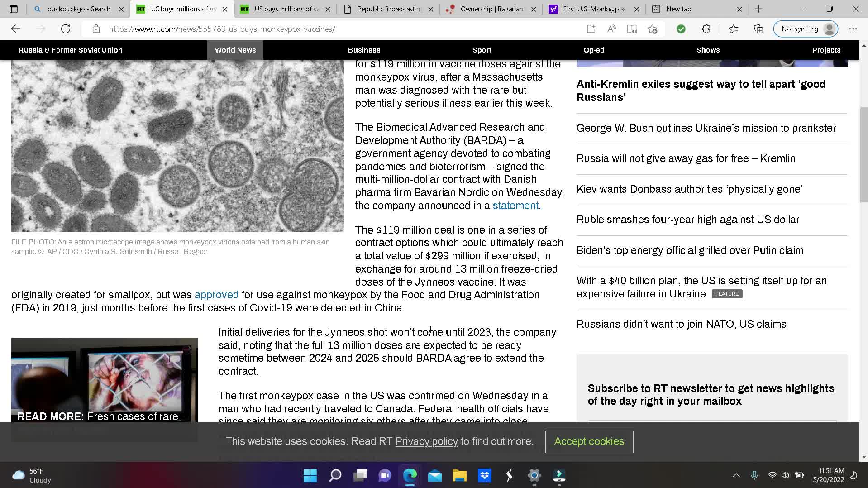Click the browser back arrow
868x488 pixels.
[x=16, y=29]
